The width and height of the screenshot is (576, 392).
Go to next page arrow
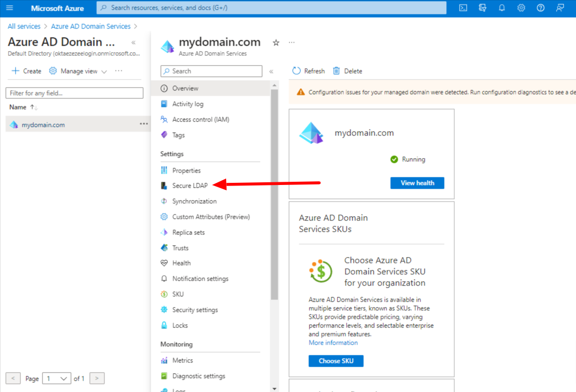[97, 378]
